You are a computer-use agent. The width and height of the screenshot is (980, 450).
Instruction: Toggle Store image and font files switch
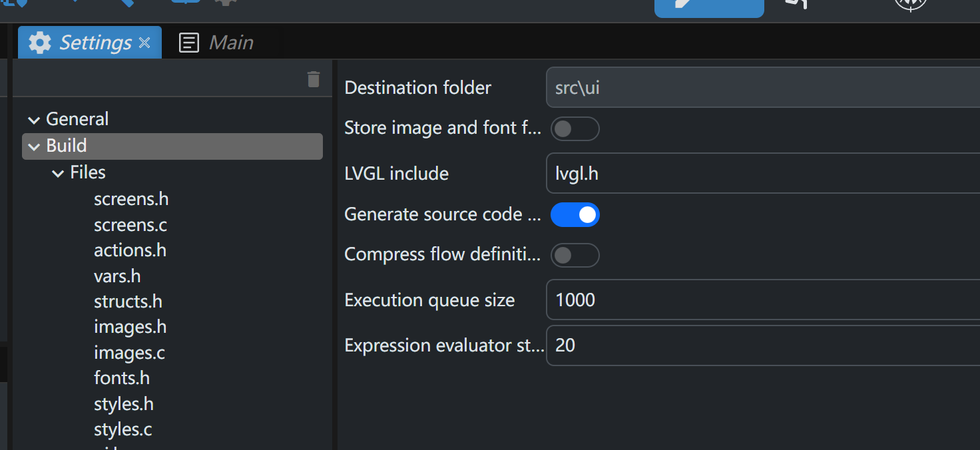(575, 128)
